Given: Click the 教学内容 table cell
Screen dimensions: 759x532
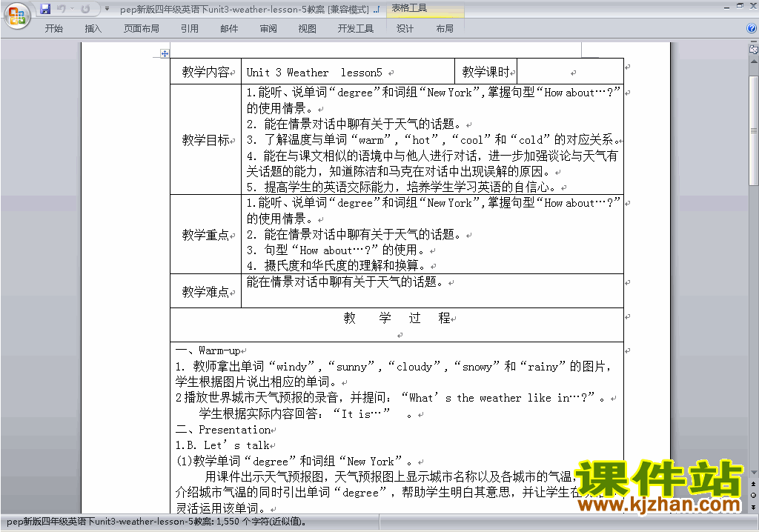Looking at the screenshot, I should tap(206, 72).
